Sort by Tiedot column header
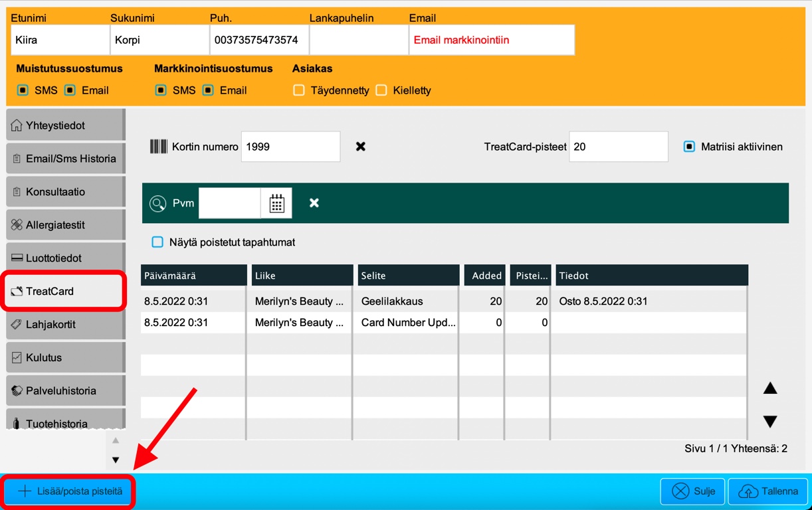 tap(652, 276)
